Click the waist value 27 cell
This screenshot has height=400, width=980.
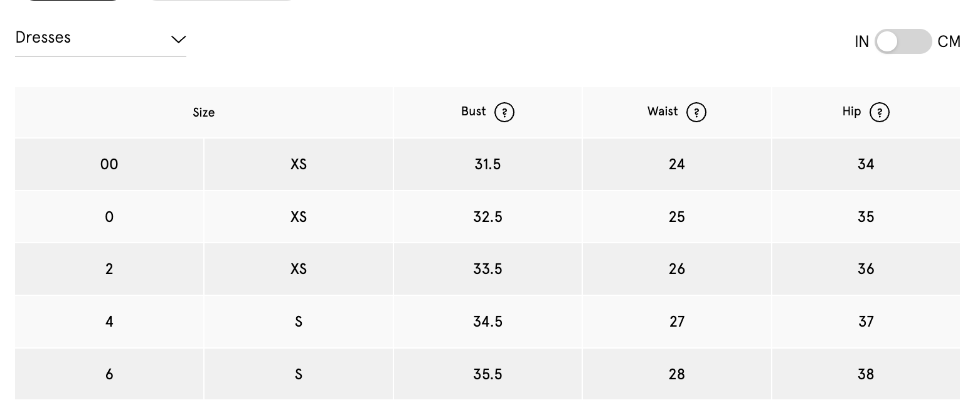tap(677, 322)
